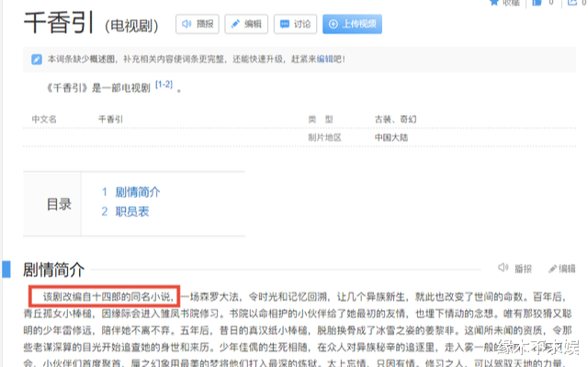
Task: Click the pencil notice icon in the gray banner
Action: point(37,59)
